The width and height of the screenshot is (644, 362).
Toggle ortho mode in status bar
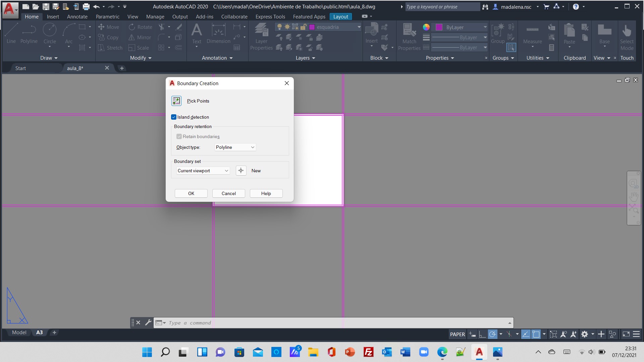(482, 334)
